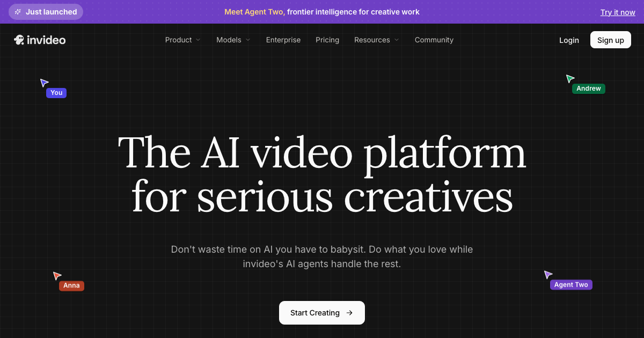This screenshot has width=644, height=338.
Task: Click the Andrew cursor label
Action: [589, 89]
